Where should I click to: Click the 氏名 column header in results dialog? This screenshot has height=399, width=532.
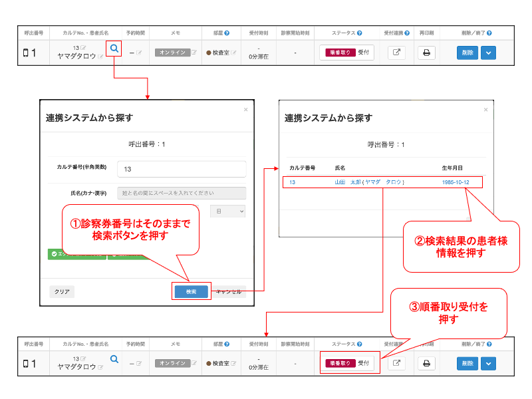(x=340, y=168)
